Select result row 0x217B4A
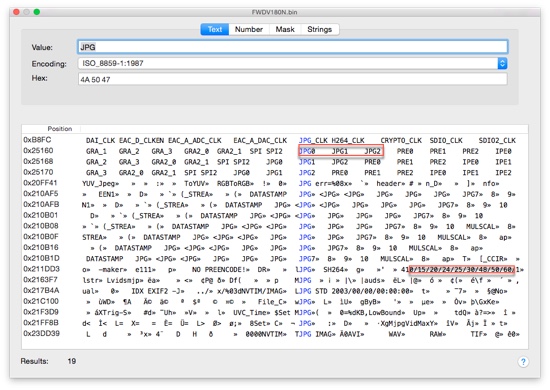Screen dimensions: 550x390 click(x=275, y=291)
